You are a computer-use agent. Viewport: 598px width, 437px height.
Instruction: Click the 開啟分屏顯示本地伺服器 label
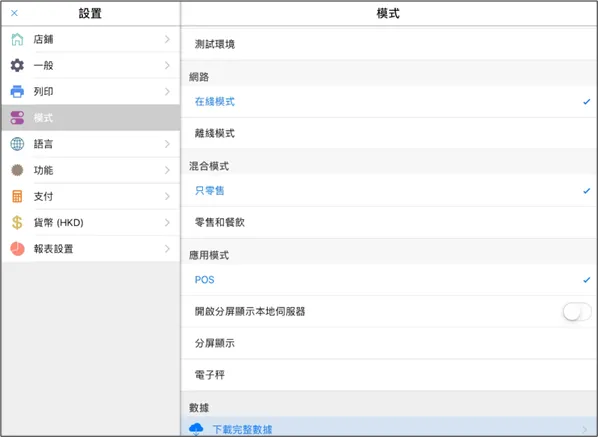coord(250,312)
